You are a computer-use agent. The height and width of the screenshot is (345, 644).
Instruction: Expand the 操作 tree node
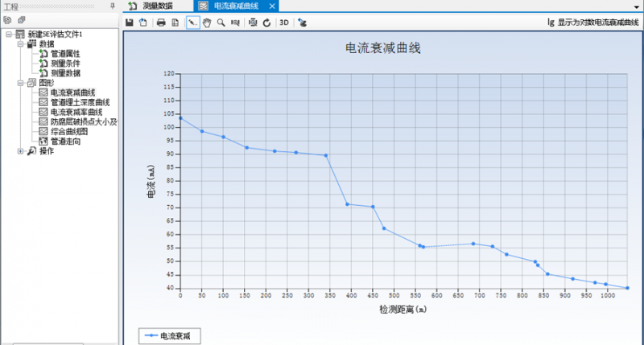point(20,150)
